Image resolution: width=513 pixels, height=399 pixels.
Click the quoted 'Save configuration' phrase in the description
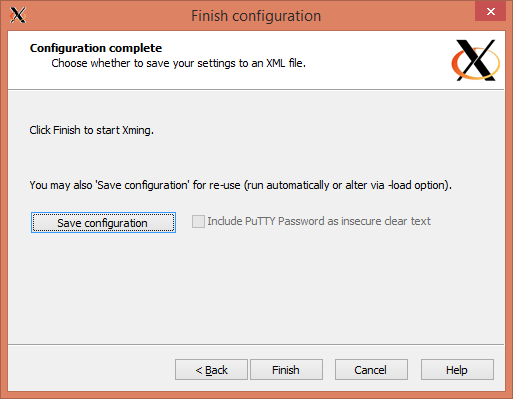(x=143, y=185)
